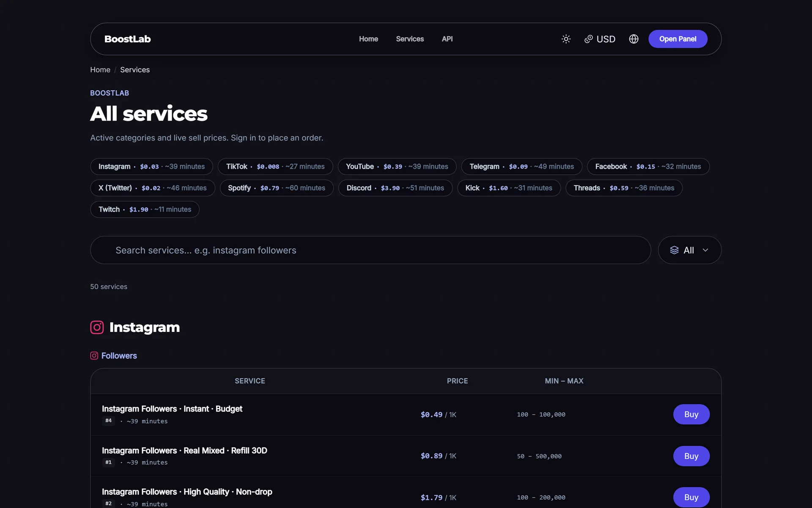This screenshot has width=812, height=508.
Task: Select the Instagram category chip
Action: (151, 166)
